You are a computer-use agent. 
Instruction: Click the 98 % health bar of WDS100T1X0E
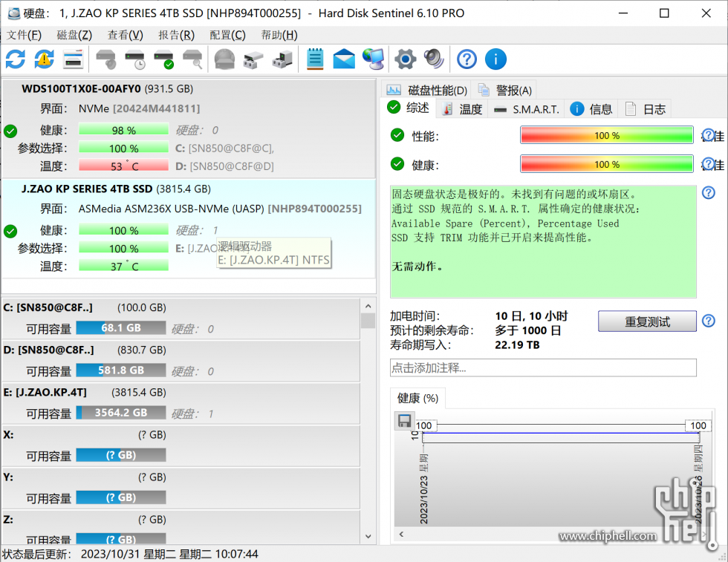click(x=123, y=130)
